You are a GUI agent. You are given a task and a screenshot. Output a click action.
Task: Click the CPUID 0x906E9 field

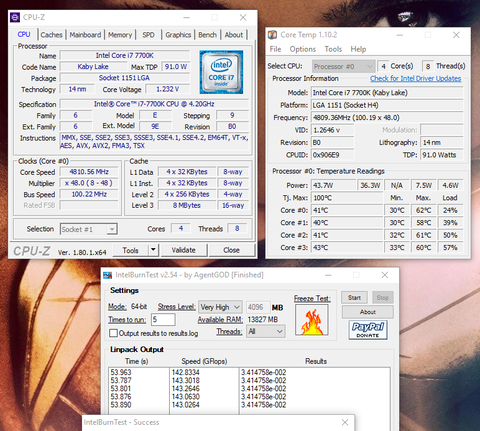(332, 155)
